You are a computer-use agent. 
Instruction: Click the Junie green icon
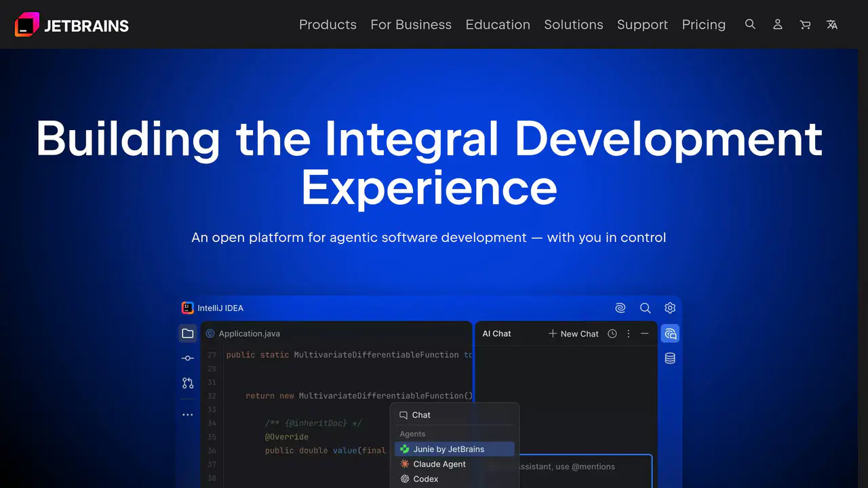[405, 449]
